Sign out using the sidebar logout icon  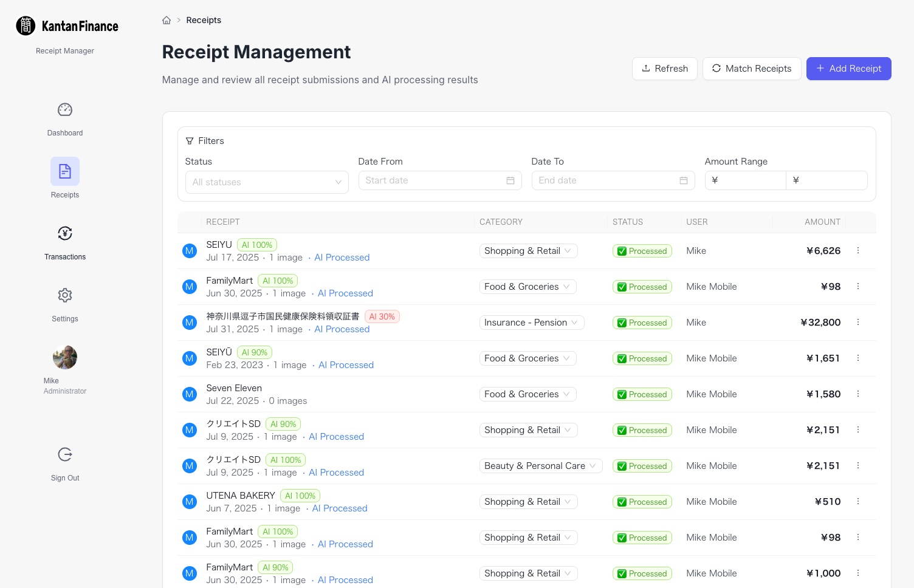(x=64, y=454)
